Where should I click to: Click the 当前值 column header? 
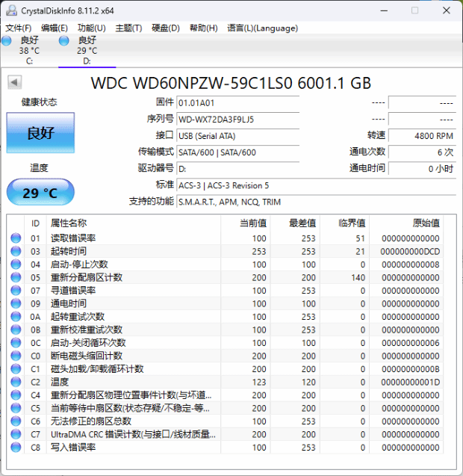tap(246, 223)
